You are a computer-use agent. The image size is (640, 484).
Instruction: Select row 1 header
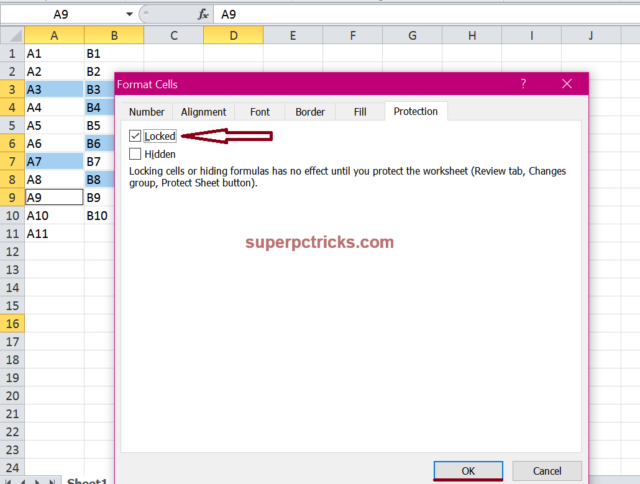point(12,53)
